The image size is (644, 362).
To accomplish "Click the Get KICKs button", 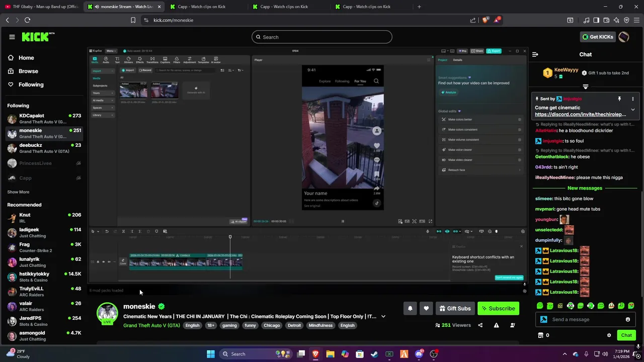I will pos(598,37).
